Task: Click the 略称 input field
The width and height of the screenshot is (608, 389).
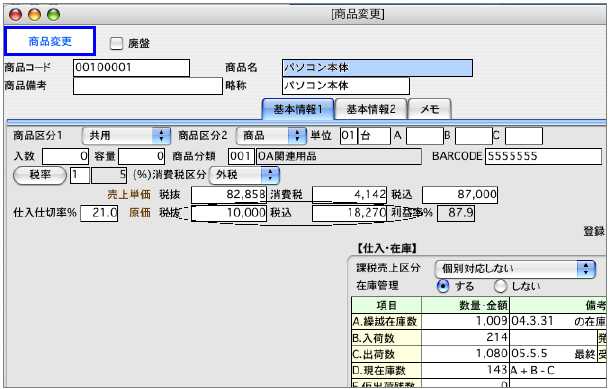Action: [346, 86]
